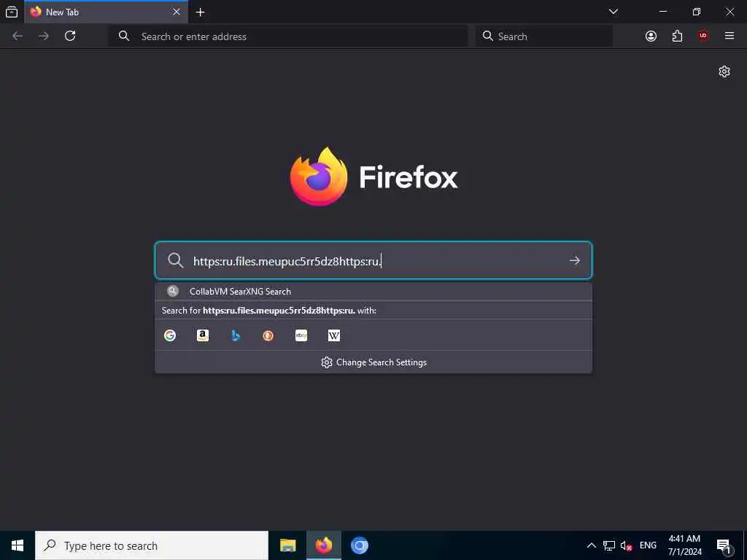Click Firefox taskbar icon
747x560 pixels.
pos(323,545)
